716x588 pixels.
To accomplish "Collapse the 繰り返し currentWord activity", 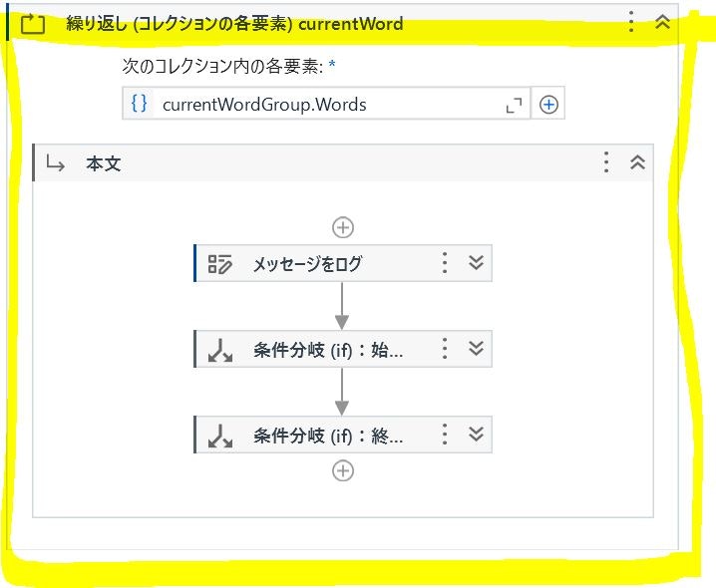I will coord(662,22).
